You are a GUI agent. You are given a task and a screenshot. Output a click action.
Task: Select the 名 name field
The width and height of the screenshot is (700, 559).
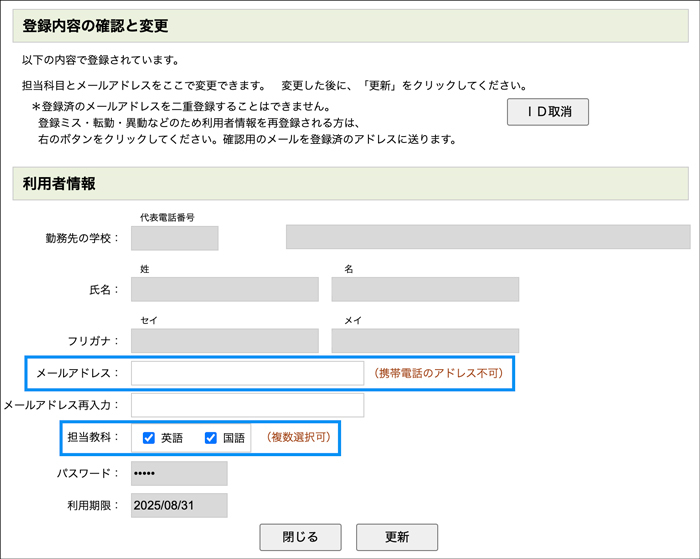coord(425,289)
